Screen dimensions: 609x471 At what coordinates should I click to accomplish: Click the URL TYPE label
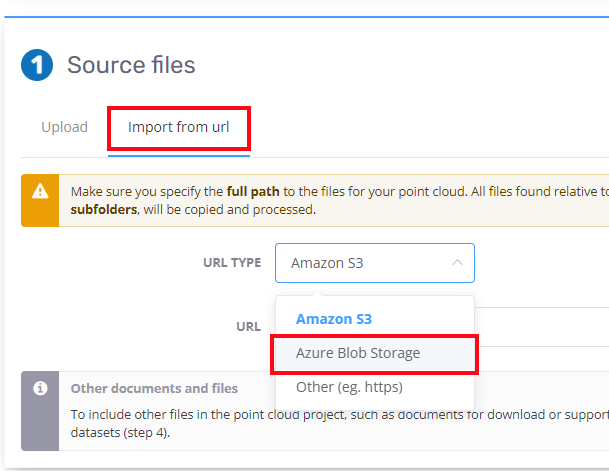pyautogui.click(x=232, y=263)
